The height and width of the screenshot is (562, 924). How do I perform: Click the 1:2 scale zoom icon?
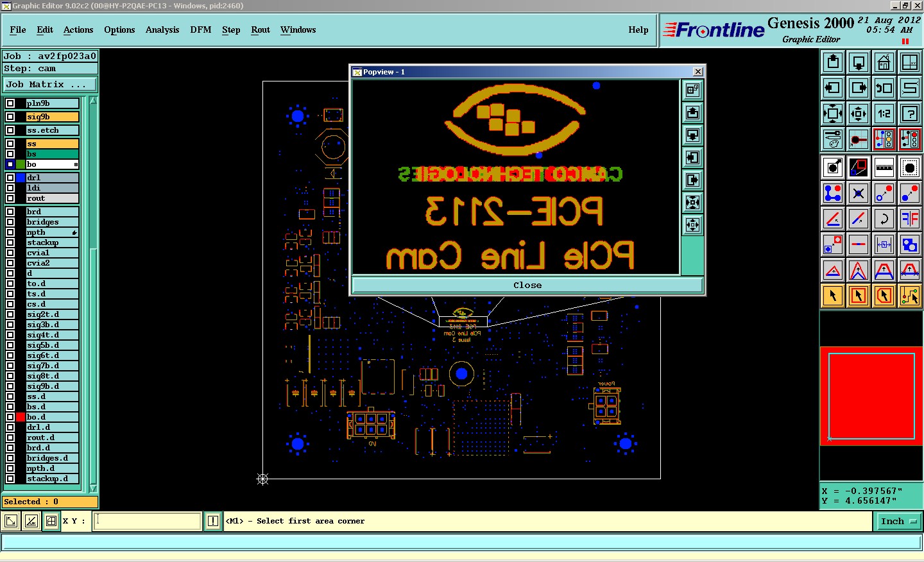(x=884, y=114)
